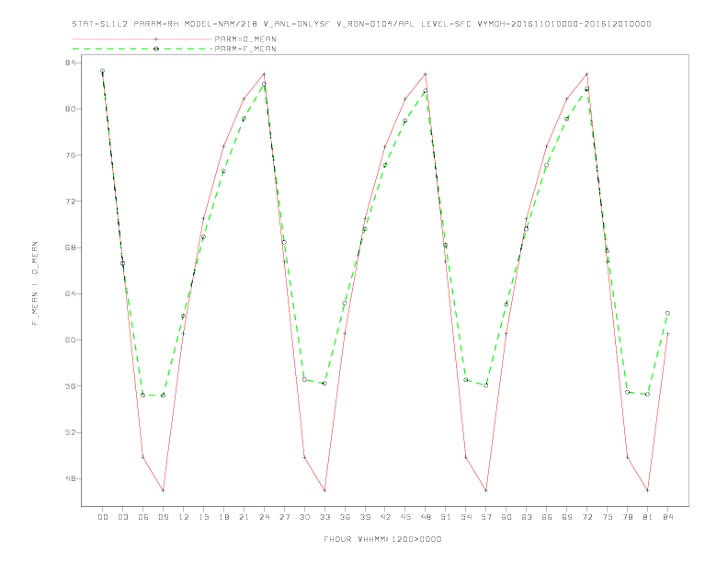Click the x-axis tick label 51
Viewport: 728px width, 563px height.
point(446,517)
